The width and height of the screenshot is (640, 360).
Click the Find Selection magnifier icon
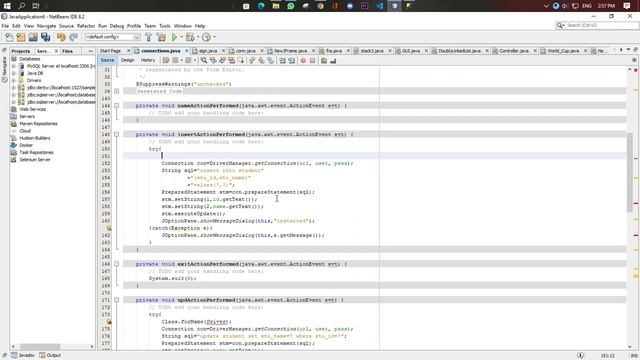coord(204,60)
